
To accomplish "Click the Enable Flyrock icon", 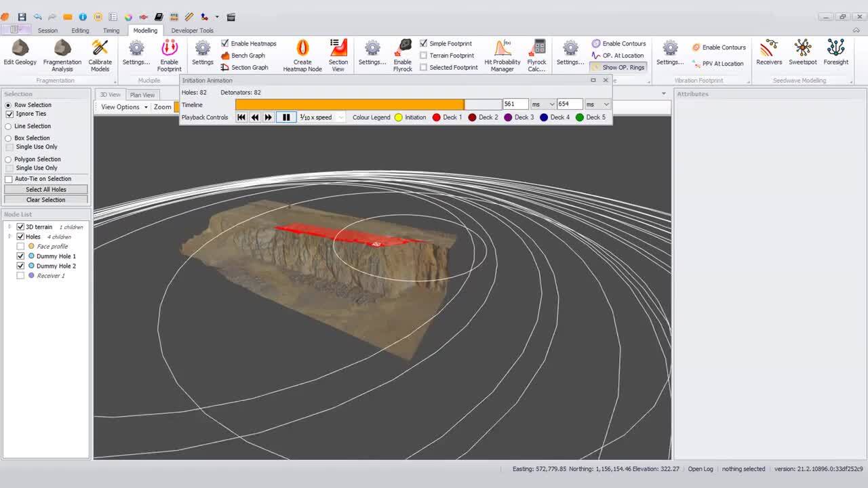I will coord(403,55).
